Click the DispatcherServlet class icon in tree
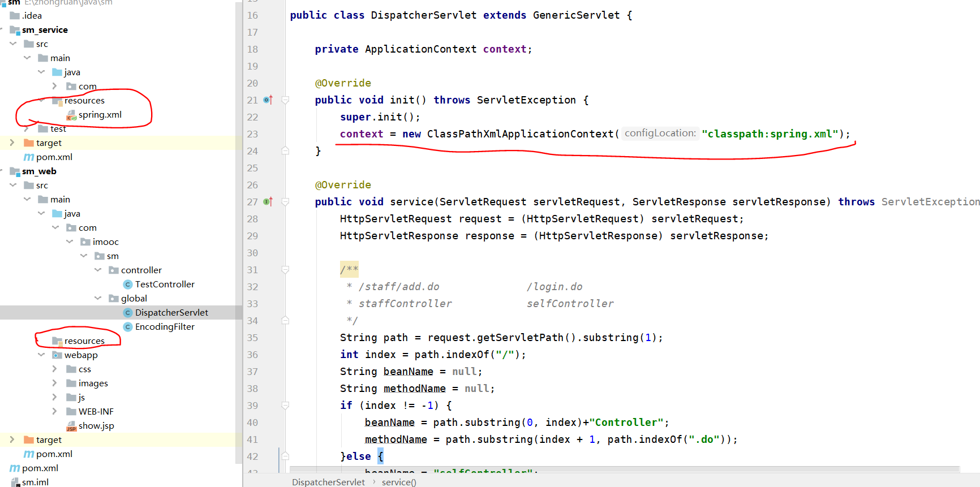Viewport: 980px width, 487px height. coord(128,313)
